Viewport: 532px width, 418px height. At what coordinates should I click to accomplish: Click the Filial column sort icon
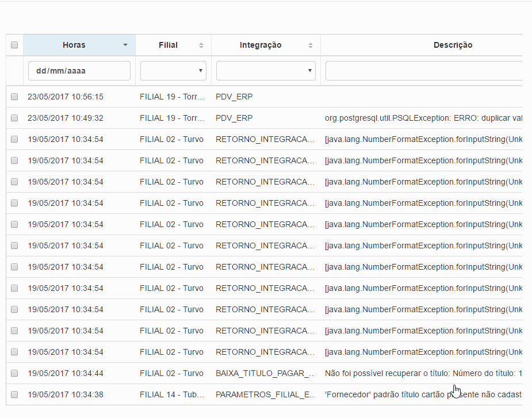(201, 45)
